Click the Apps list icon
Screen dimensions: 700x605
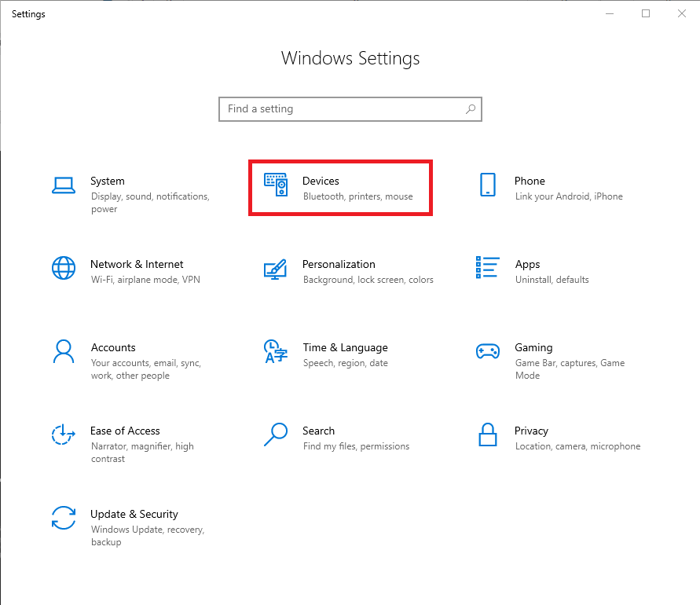[488, 267]
